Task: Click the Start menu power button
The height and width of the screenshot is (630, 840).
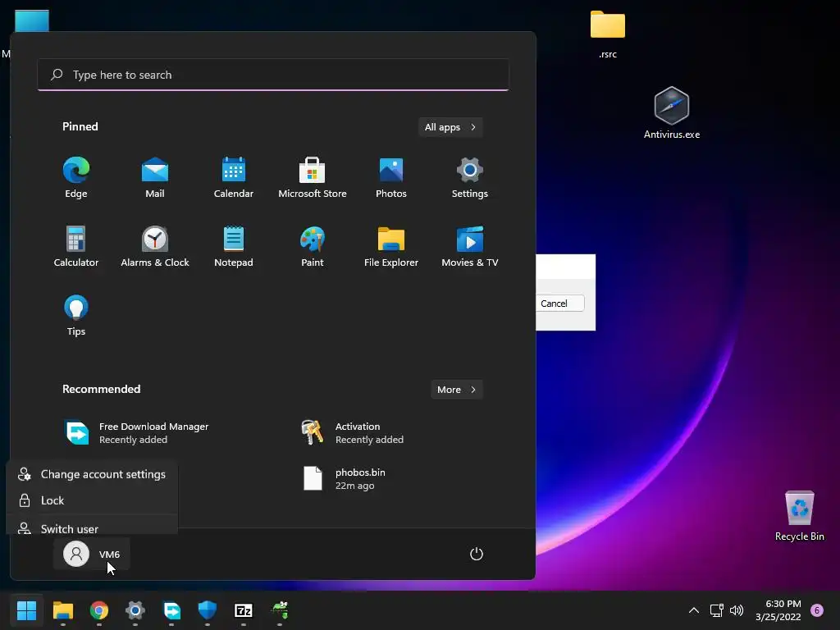Action: [x=477, y=554]
